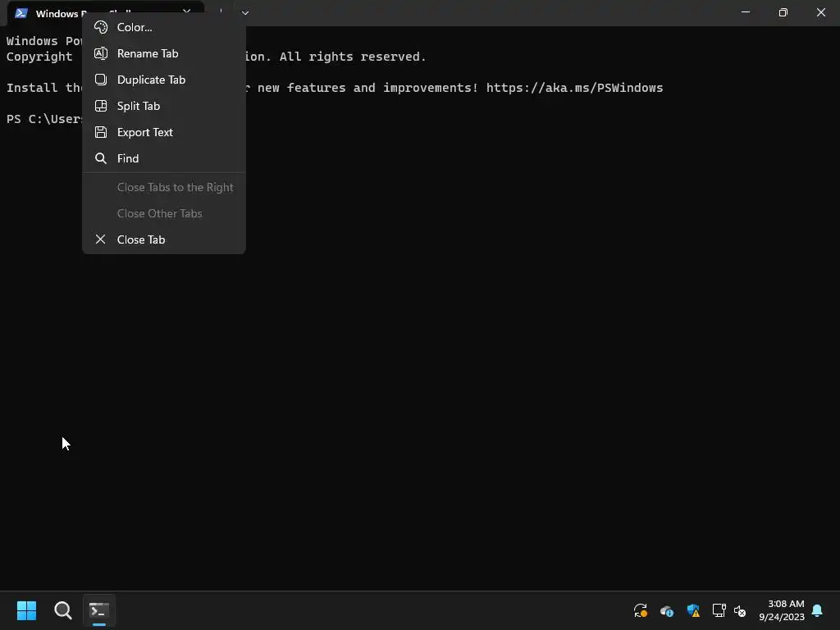840x630 pixels.
Task: Choose Export Text option
Action: (x=164, y=132)
